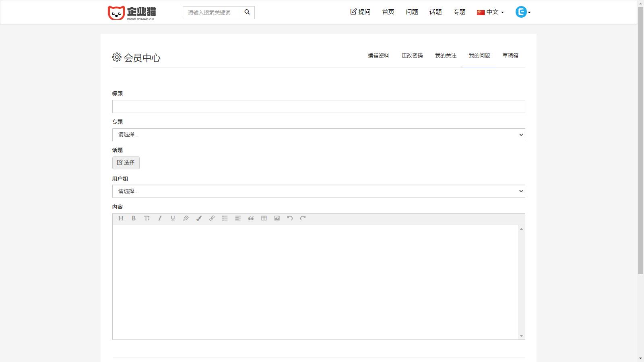Screen dimensions: 644x362
Task: Open the 专题 selection dropdown
Action: click(318, 135)
